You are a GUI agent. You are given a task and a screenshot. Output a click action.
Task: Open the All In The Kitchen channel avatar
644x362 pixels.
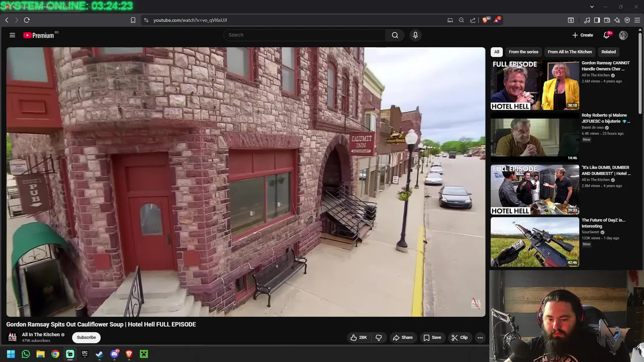coord(13,337)
